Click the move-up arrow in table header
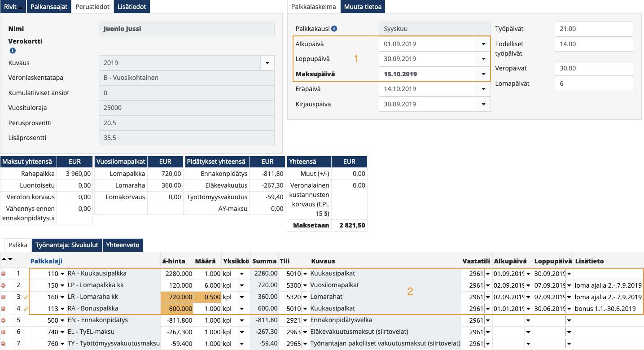 click(4, 259)
